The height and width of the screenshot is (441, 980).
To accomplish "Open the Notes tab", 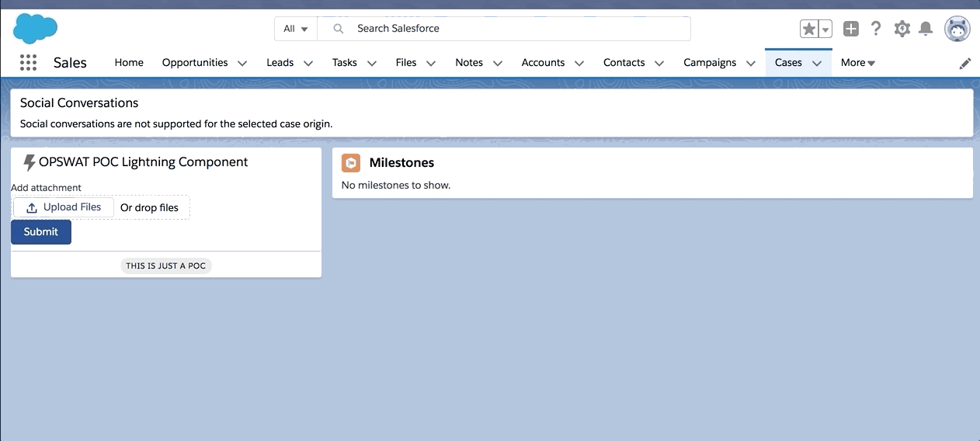I will 469,63.
